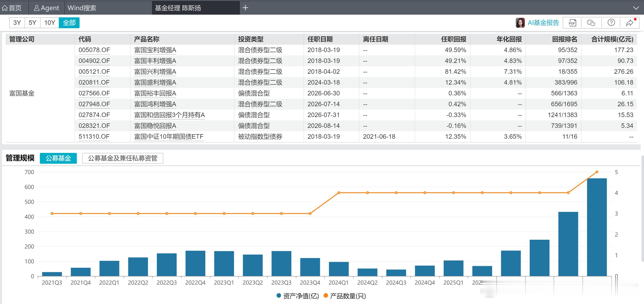Viewport: 644px width, 304px height.
Task: Open fund code 005121.OF
Action: 94,71
